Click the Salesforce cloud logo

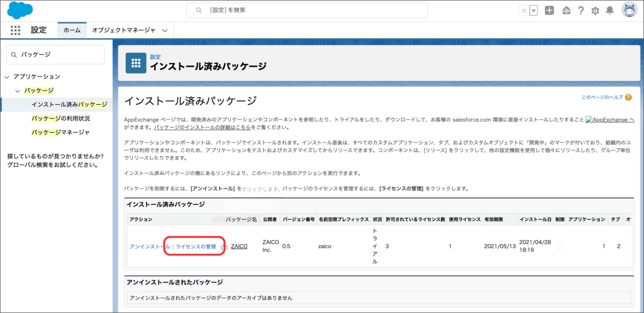click(x=20, y=10)
